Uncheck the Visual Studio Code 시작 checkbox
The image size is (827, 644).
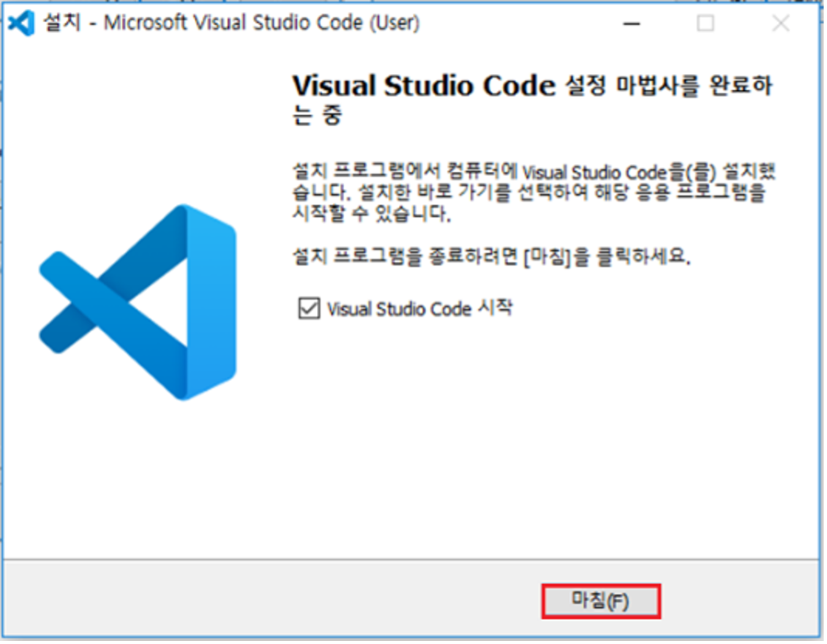tap(309, 309)
